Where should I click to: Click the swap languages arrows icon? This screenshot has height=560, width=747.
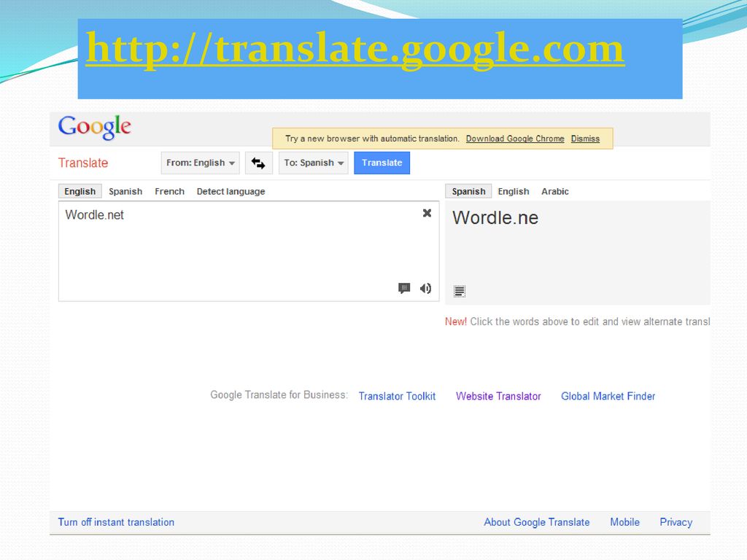tap(259, 163)
